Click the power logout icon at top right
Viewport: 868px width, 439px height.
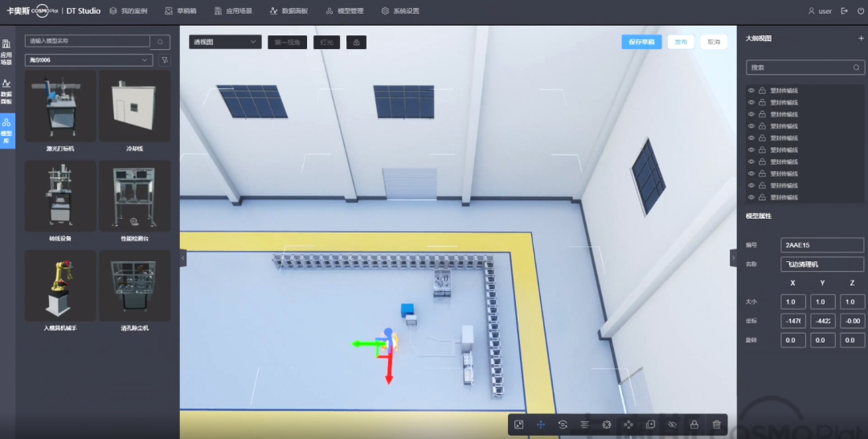[861, 11]
